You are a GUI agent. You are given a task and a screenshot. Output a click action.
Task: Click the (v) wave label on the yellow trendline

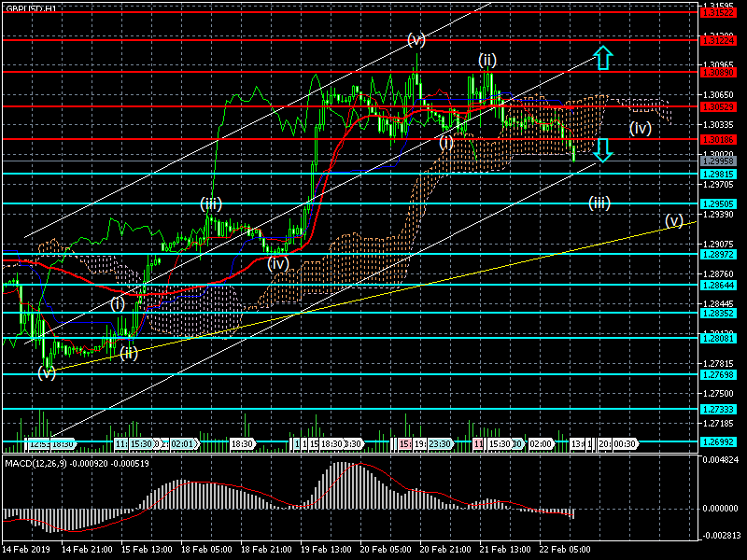tap(674, 220)
